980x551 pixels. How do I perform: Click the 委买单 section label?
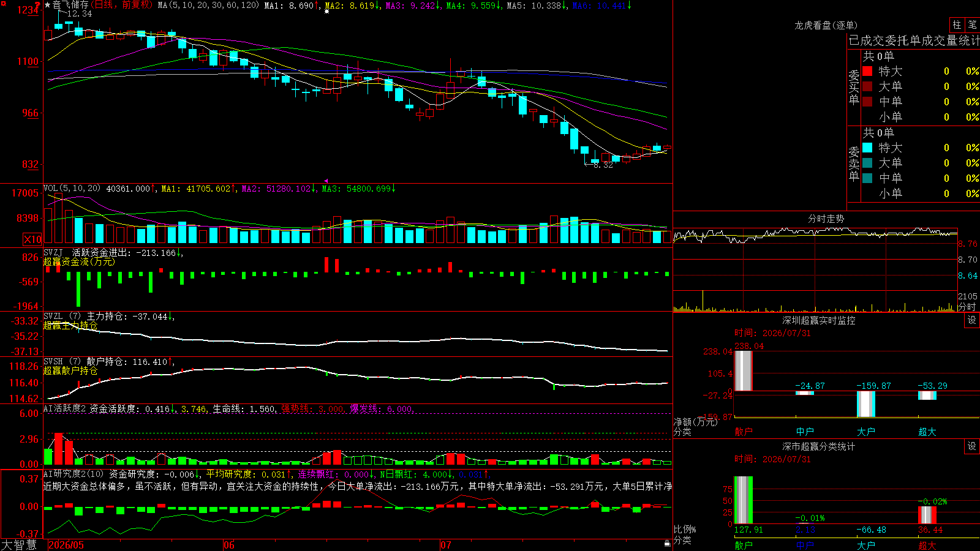pyautogui.click(x=854, y=87)
